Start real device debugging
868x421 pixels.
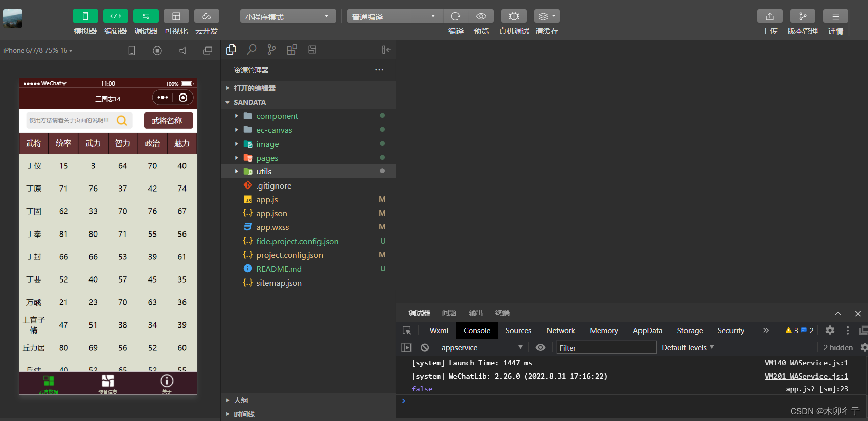[x=514, y=16]
